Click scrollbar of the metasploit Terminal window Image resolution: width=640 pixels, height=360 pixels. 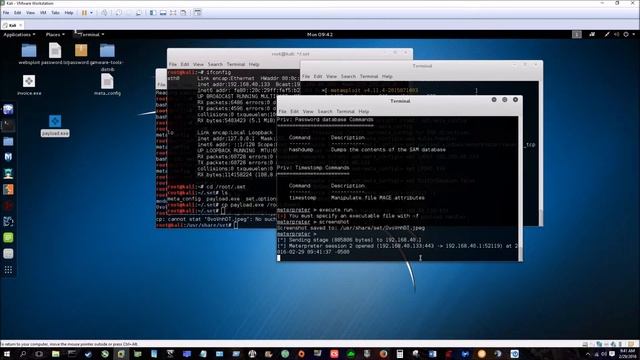click(x=541, y=153)
